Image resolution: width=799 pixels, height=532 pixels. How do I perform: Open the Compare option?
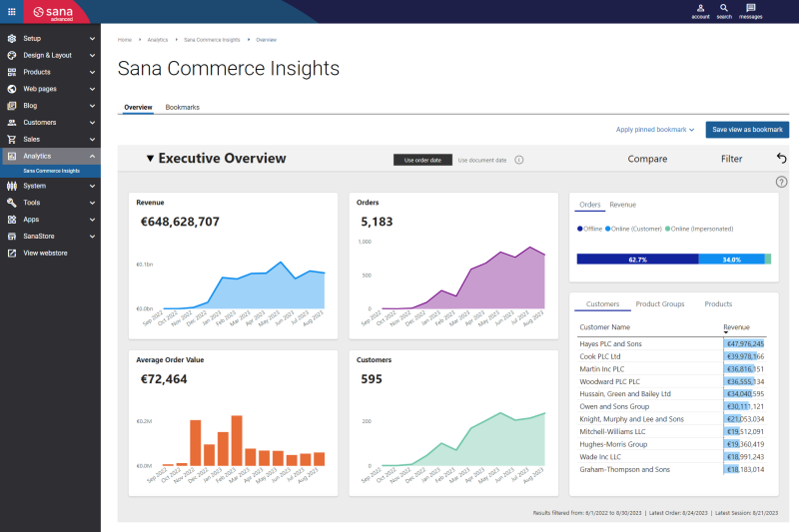(x=647, y=159)
